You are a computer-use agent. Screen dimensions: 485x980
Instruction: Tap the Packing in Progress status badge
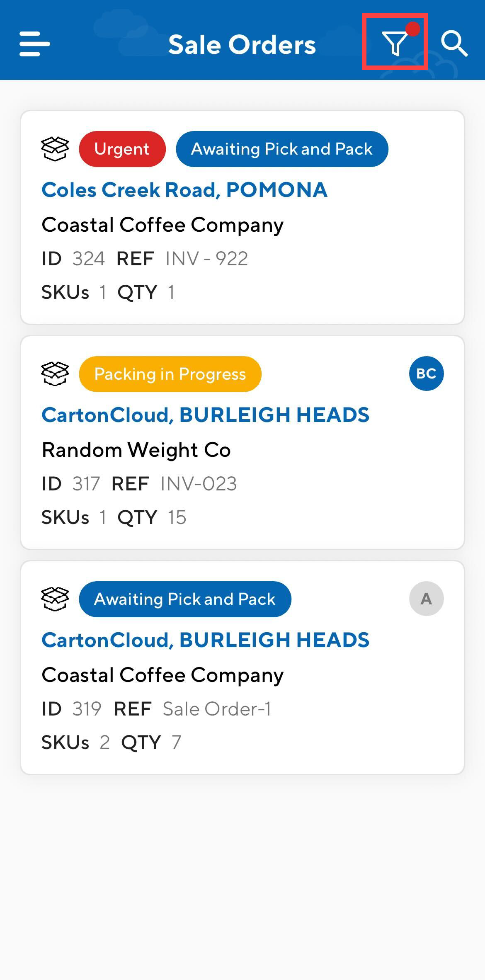point(170,374)
